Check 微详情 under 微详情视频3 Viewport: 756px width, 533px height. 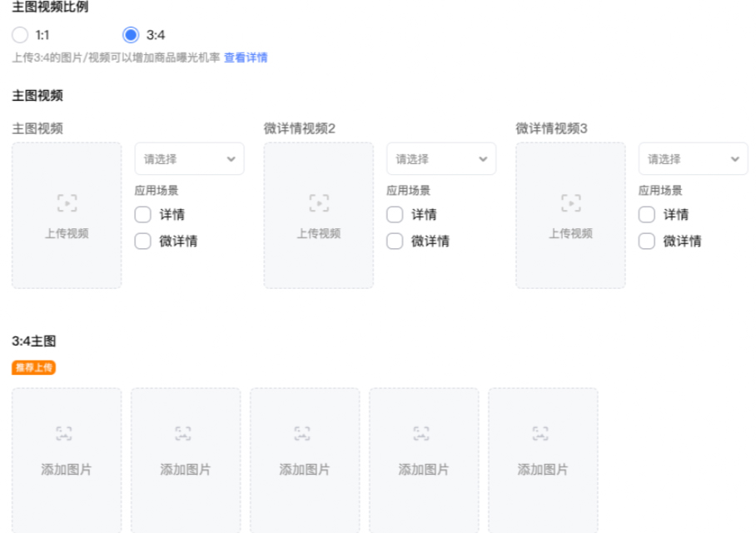(x=647, y=241)
